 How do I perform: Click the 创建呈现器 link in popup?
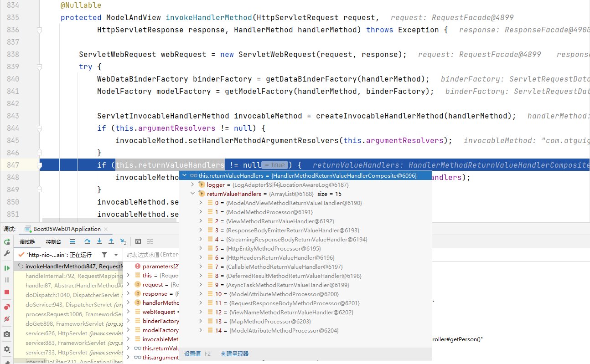coord(235,354)
